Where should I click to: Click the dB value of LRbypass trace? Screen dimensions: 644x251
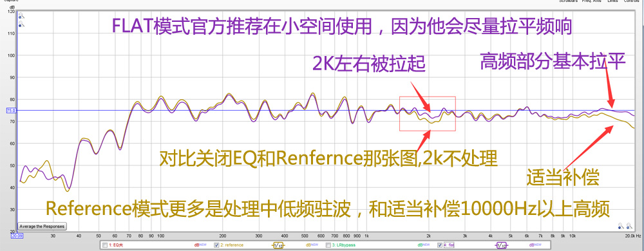[423, 245]
